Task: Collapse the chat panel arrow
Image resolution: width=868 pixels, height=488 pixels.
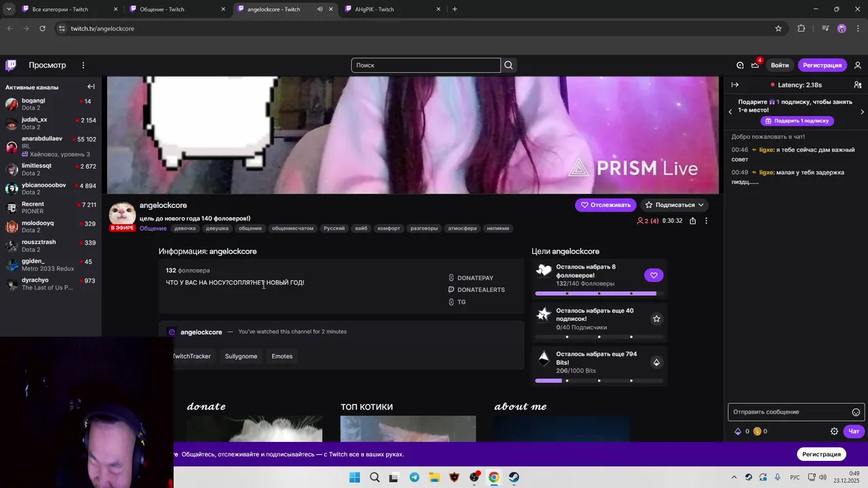Action: (x=735, y=85)
